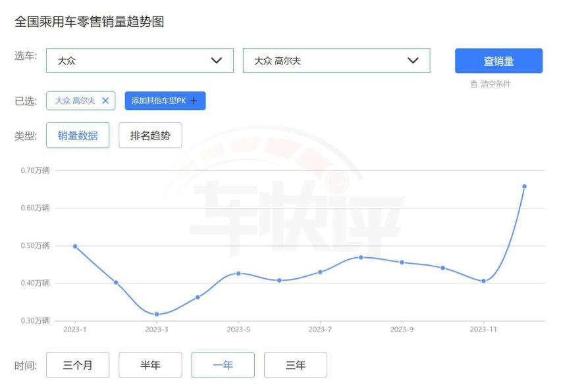Viewport: 561px width, 392px height.
Task: Select the 三个月 time range
Action: [x=78, y=365]
